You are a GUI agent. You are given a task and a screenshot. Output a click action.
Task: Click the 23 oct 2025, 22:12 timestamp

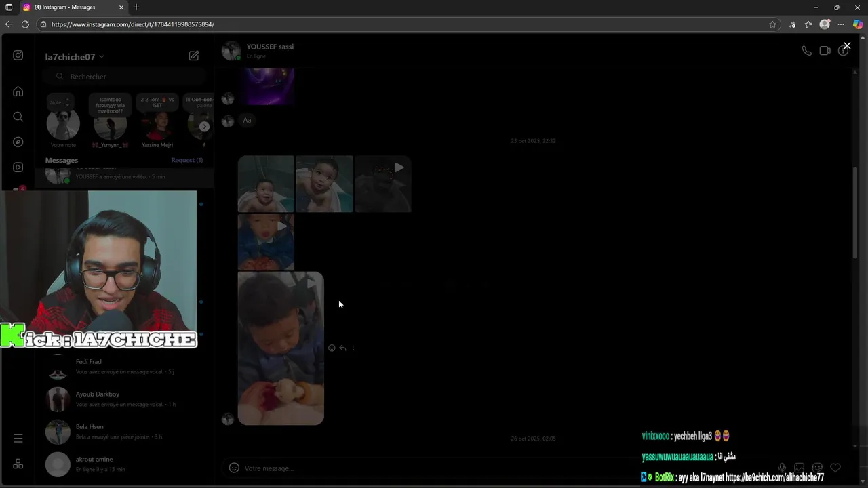pyautogui.click(x=533, y=141)
